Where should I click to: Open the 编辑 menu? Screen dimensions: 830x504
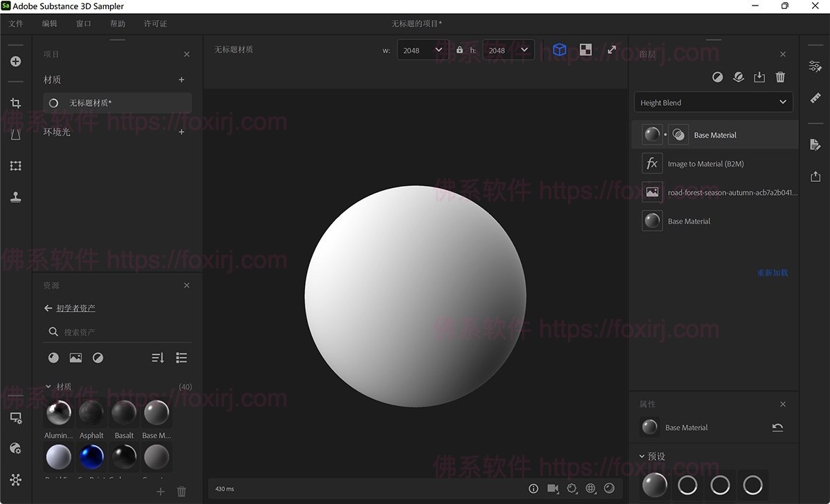coord(49,23)
